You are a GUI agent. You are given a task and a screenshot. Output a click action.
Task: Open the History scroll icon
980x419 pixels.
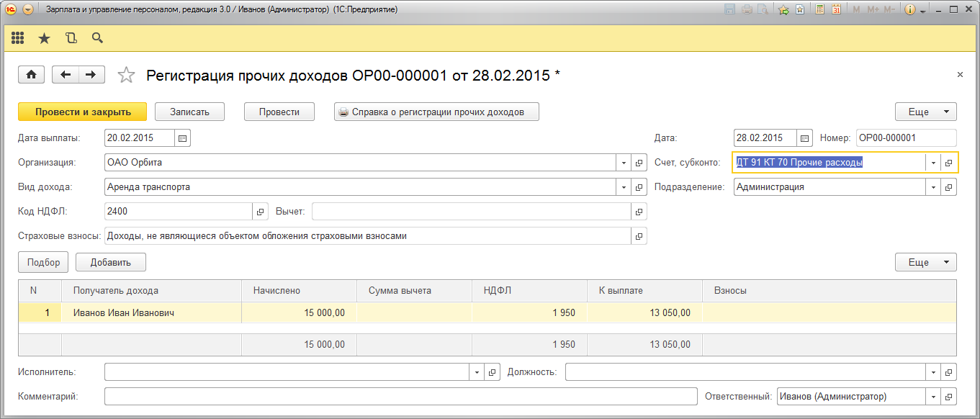(71, 38)
